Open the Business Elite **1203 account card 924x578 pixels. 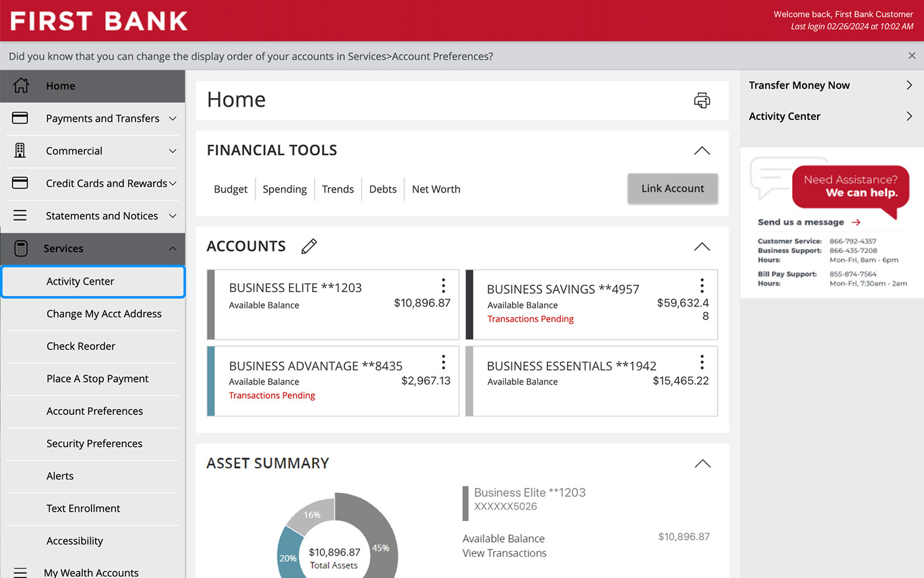(x=333, y=305)
